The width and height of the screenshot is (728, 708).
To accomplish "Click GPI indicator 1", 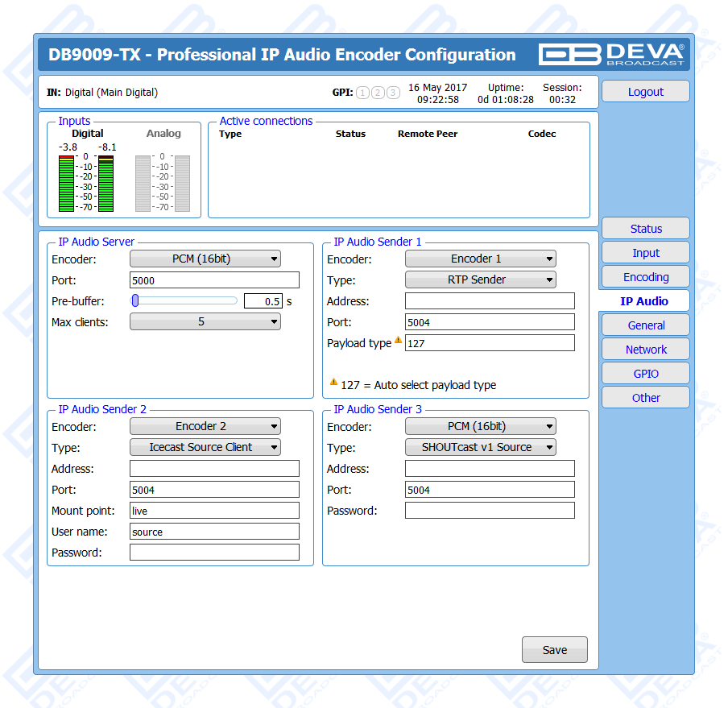I will coord(362,93).
